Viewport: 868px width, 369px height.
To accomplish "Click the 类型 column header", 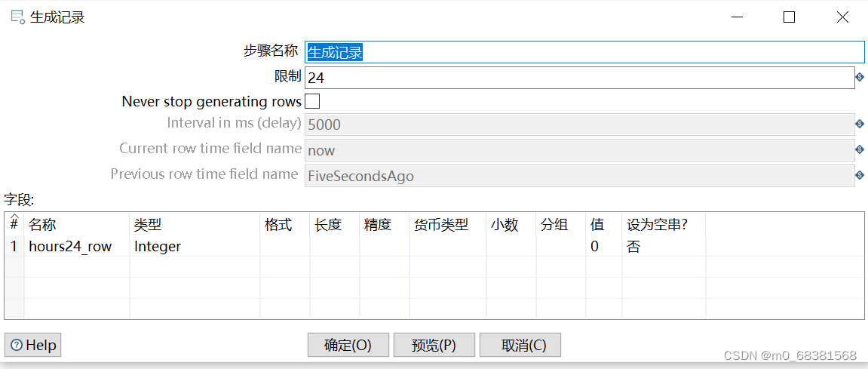I will pos(195,224).
